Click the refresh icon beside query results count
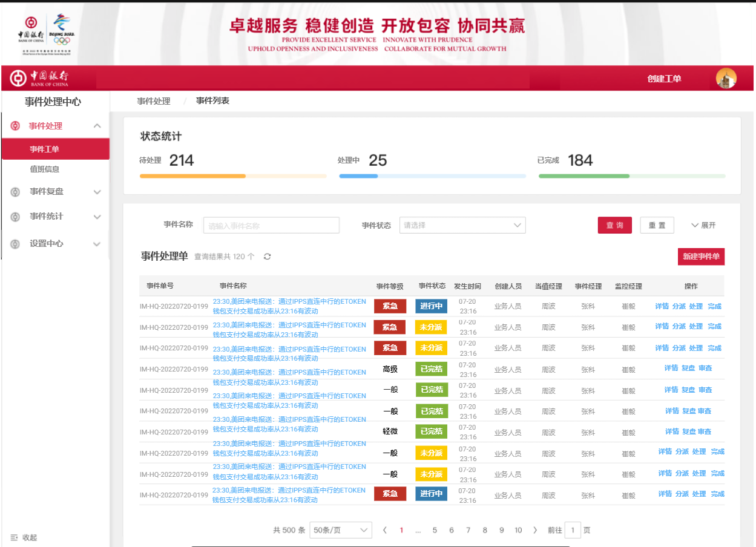 tap(267, 257)
